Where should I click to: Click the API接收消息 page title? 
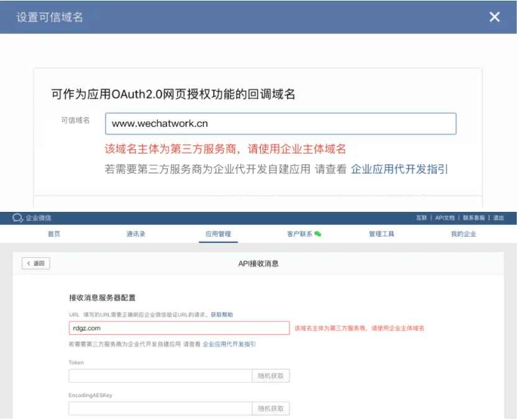click(x=258, y=263)
